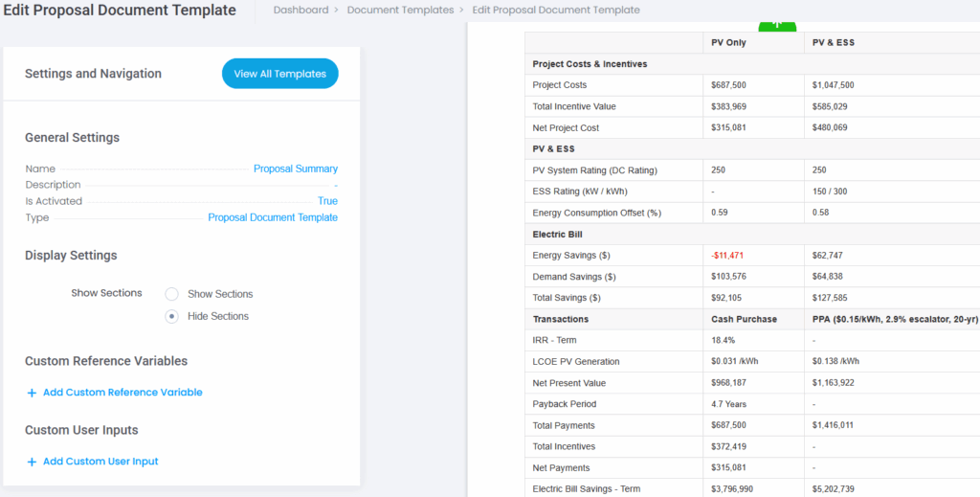Image resolution: width=980 pixels, height=497 pixels.
Task: Click the PV & ESS column header
Action: (x=834, y=43)
